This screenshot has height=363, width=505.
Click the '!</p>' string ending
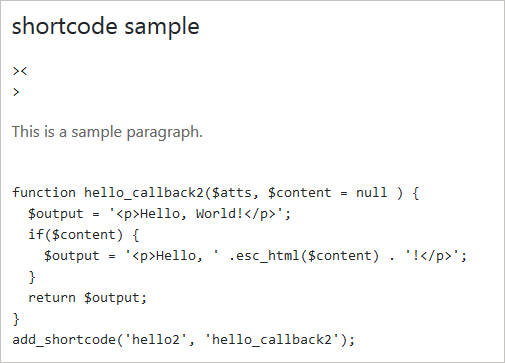pyautogui.click(x=432, y=256)
